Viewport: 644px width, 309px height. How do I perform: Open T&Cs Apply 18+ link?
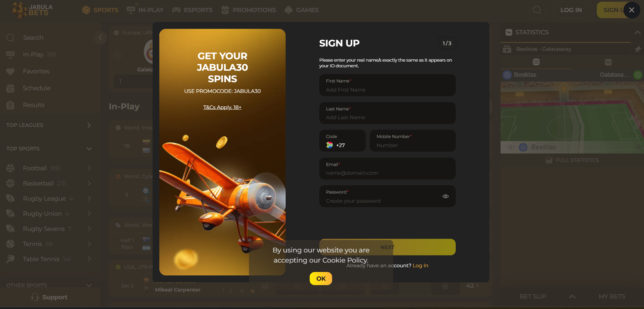tap(222, 107)
